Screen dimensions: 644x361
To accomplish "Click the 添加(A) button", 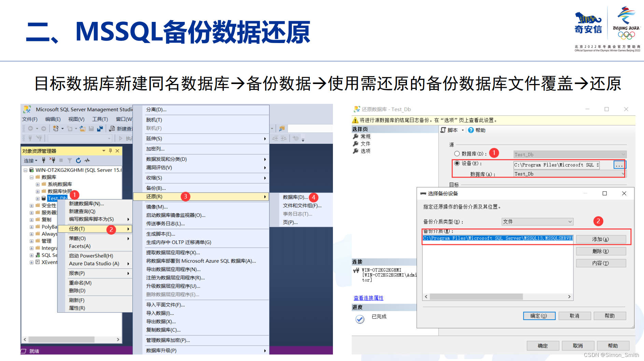I will click(601, 239).
